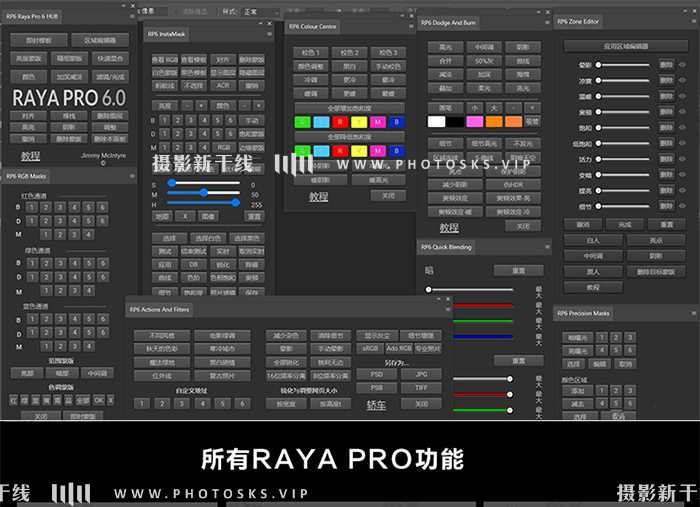Toggle the eye icon on the 提亮 zone row
Screen dimensions: 700x507
point(682,191)
